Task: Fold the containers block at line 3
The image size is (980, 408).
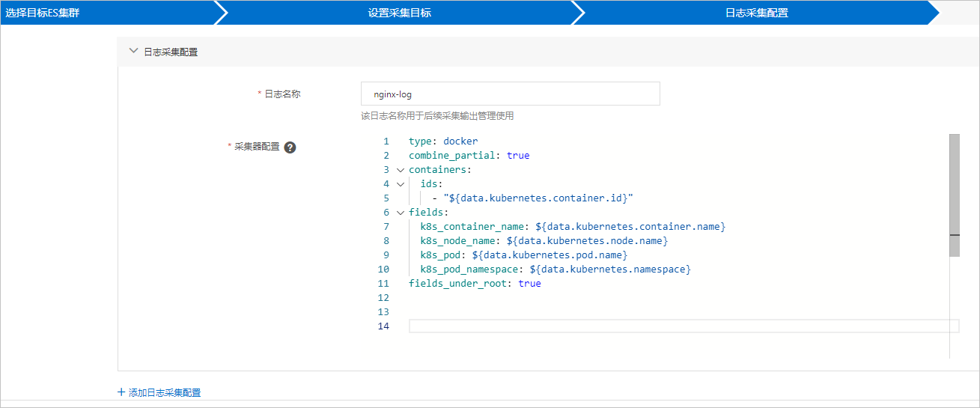Action: (x=401, y=170)
